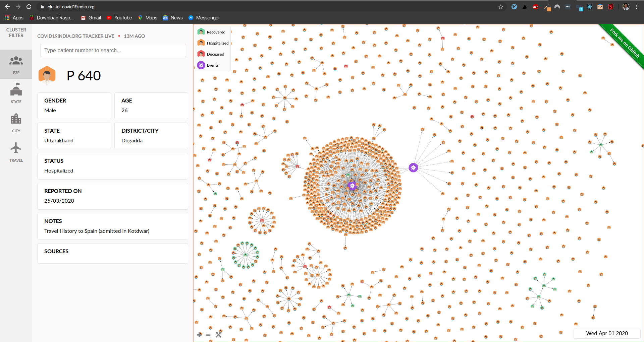Click the P 640 patient heading
This screenshot has width=644, height=342.
pos(84,76)
